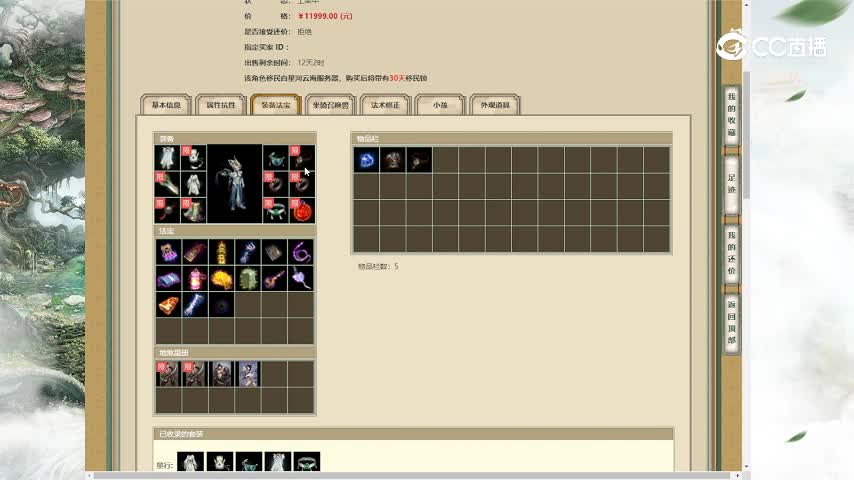Switch to the 属性抗性 tab
This screenshot has height=480, width=854.
[x=221, y=105]
